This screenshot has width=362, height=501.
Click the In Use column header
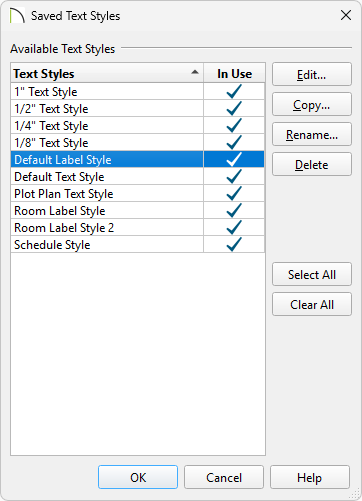234,73
